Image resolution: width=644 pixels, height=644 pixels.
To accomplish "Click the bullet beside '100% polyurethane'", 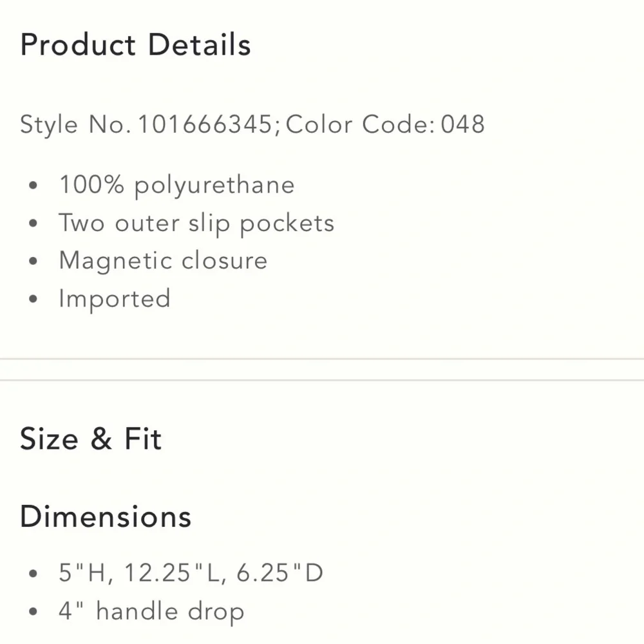I will pyautogui.click(x=34, y=187).
